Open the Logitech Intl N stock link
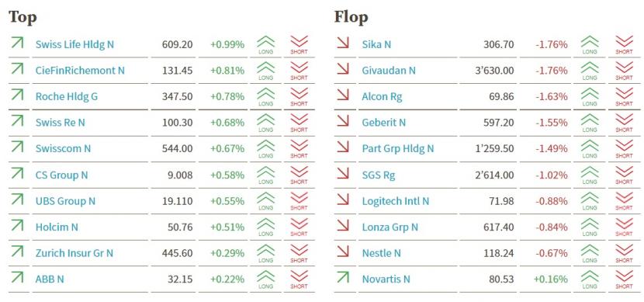The width and height of the screenshot is (644, 302). [396, 201]
